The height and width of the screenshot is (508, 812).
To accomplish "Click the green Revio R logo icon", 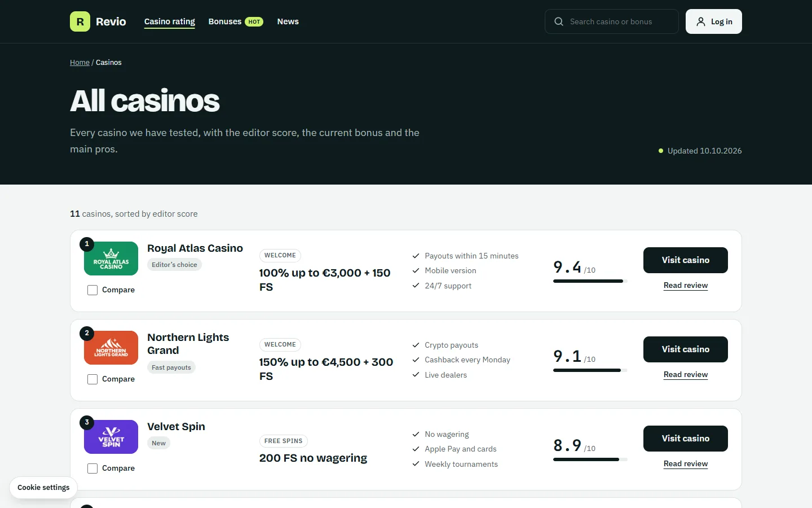I will pos(80,21).
